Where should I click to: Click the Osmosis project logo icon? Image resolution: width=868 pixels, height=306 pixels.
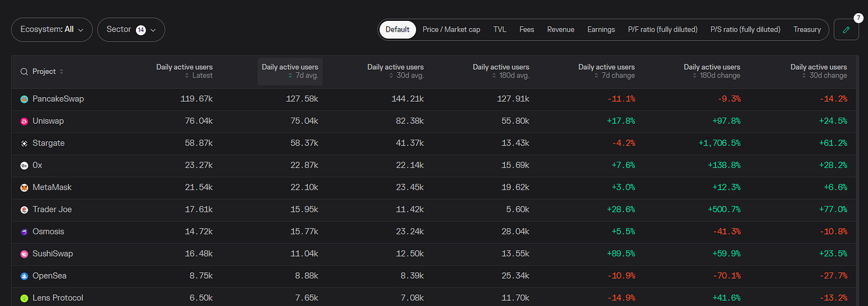pos(24,231)
